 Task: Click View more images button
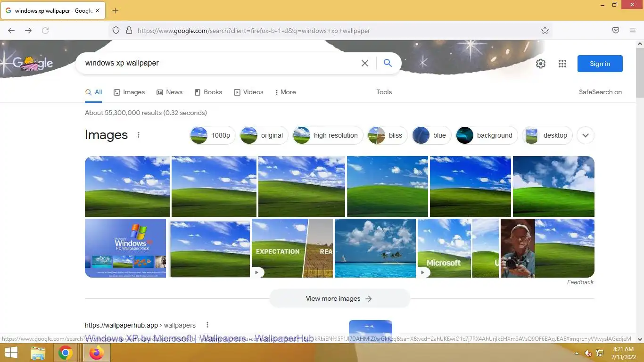coord(339,298)
